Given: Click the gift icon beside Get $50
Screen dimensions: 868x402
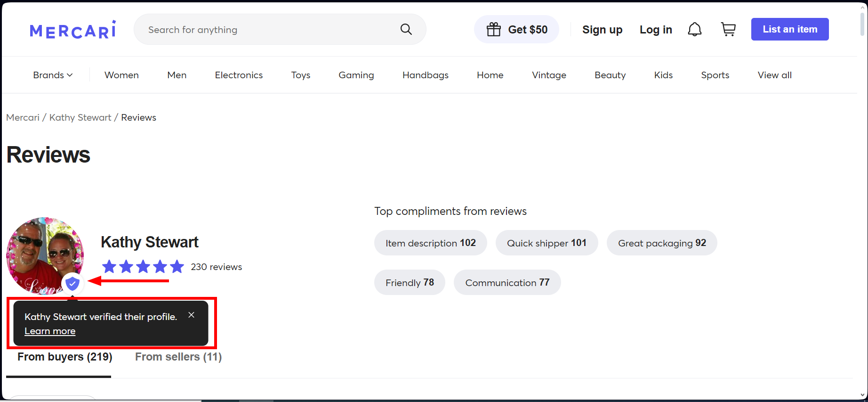Looking at the screenshot, I should point(493,29).
